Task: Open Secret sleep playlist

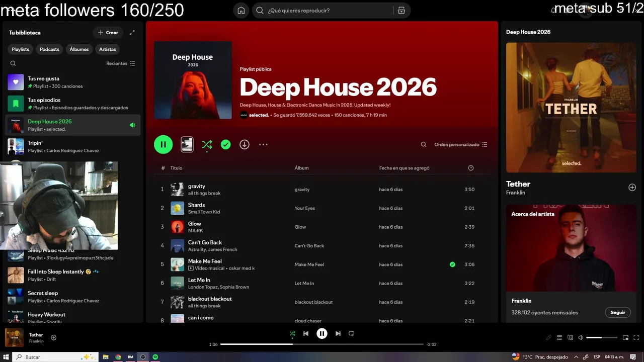Action: [73, 297]
